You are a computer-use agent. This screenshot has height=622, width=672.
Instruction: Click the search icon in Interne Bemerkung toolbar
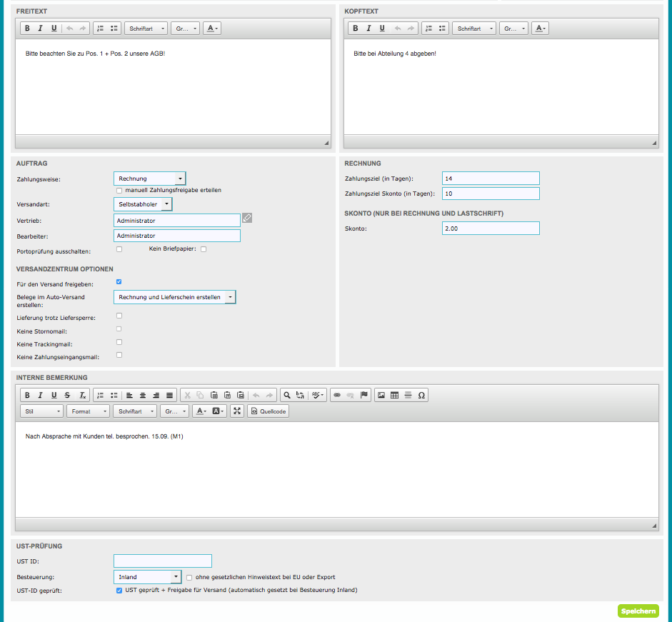[286, 395]
